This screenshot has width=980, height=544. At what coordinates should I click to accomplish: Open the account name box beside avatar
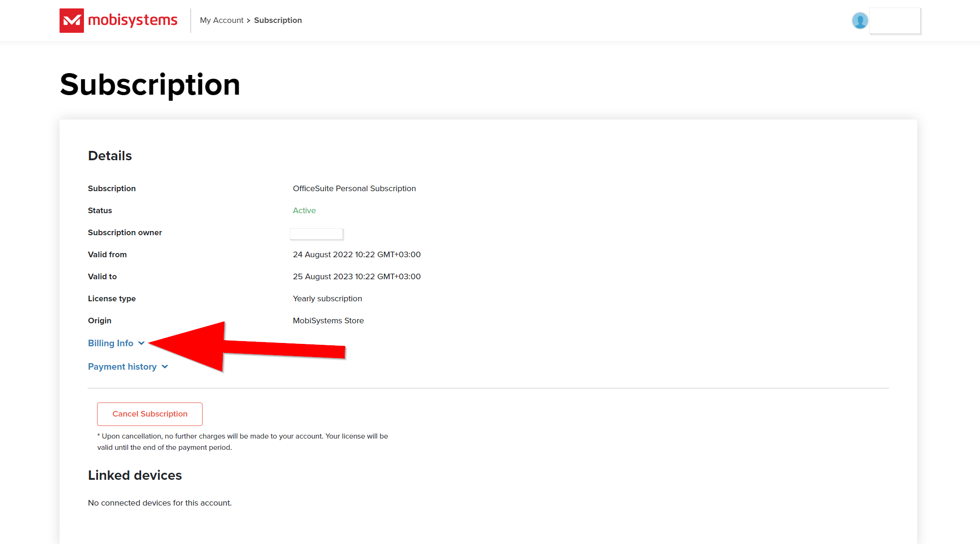click(895, 21)
